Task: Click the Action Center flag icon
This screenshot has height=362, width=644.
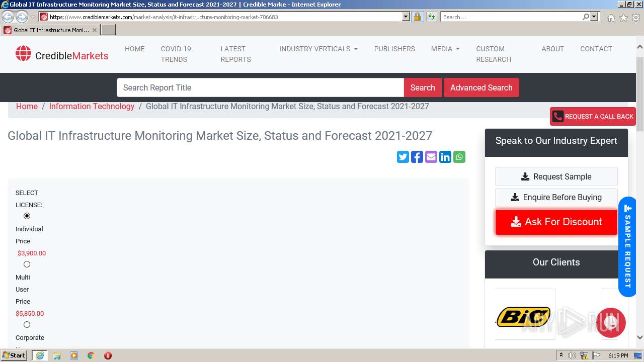Action: click(596, 355)
